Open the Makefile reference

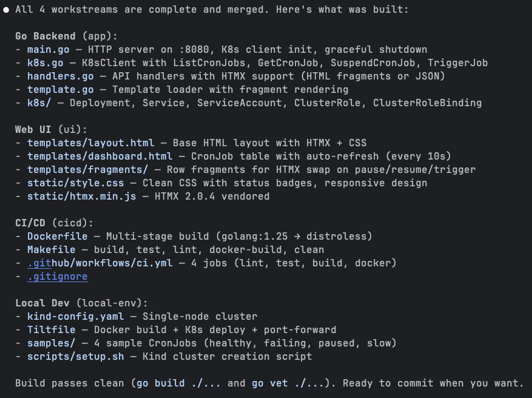tap(51, 250)
